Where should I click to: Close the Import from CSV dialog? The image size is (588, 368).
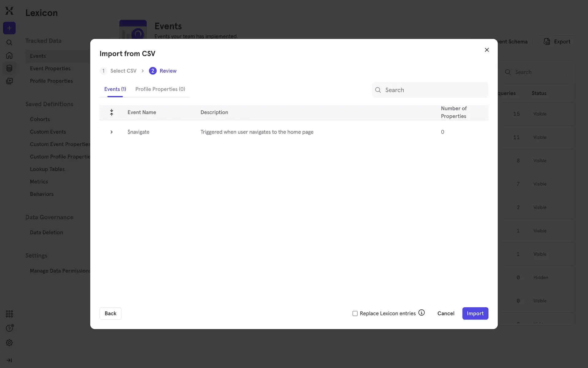pyautogui.click(x=487, y=50)
